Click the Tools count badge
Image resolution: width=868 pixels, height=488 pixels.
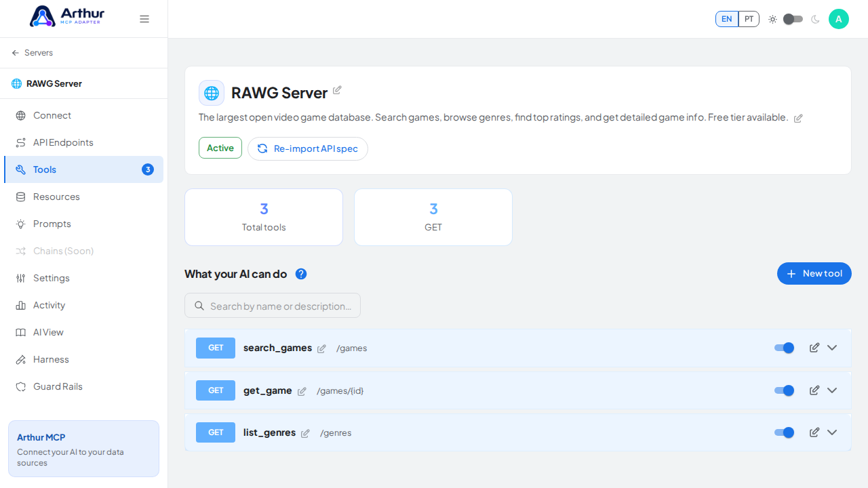coord(148,169)
